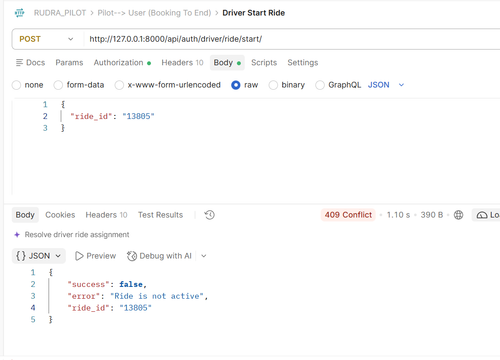Expand the Debug with AI options chevron
This screenshot has width=500, height=360.
point(204,256)
